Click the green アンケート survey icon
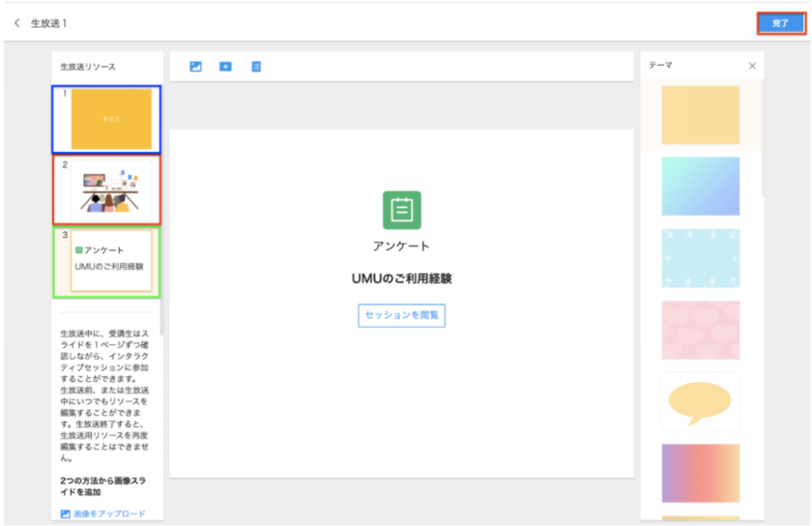Screen dimensions: 812x526 coord(401,210)
